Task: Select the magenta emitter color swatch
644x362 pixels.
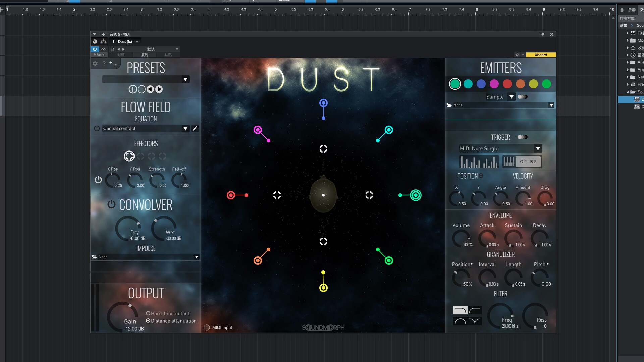Action: (494, 84)
